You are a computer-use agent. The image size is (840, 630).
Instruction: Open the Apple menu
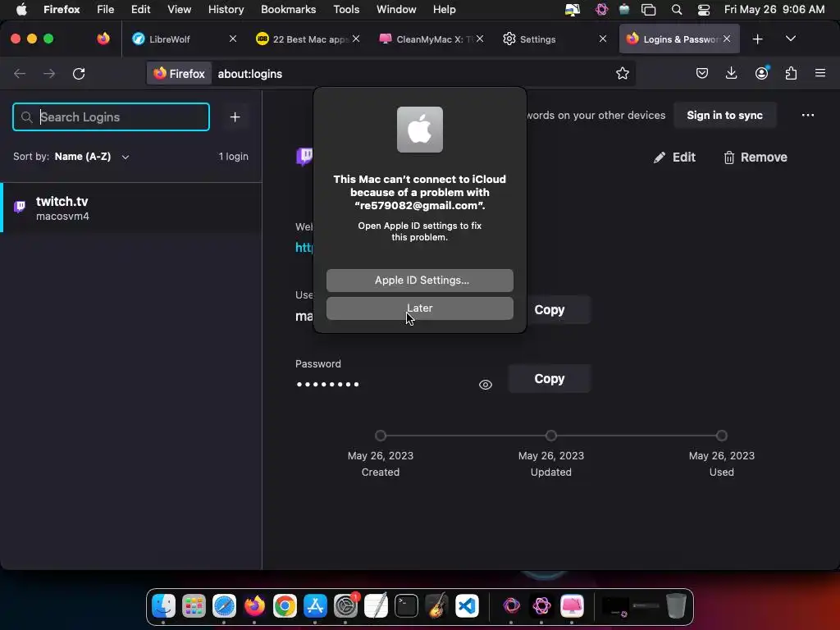click(x=21, y=10)
